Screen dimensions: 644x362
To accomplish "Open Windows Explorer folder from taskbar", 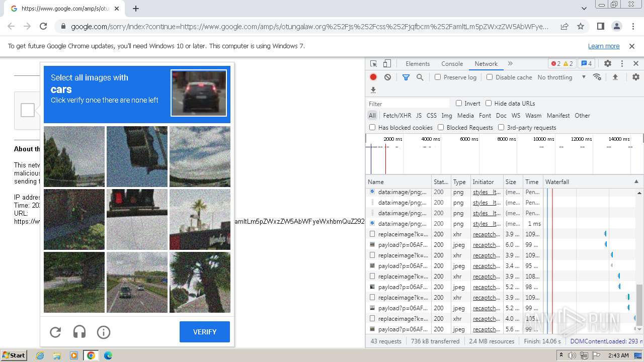I will tap(57, 355).
